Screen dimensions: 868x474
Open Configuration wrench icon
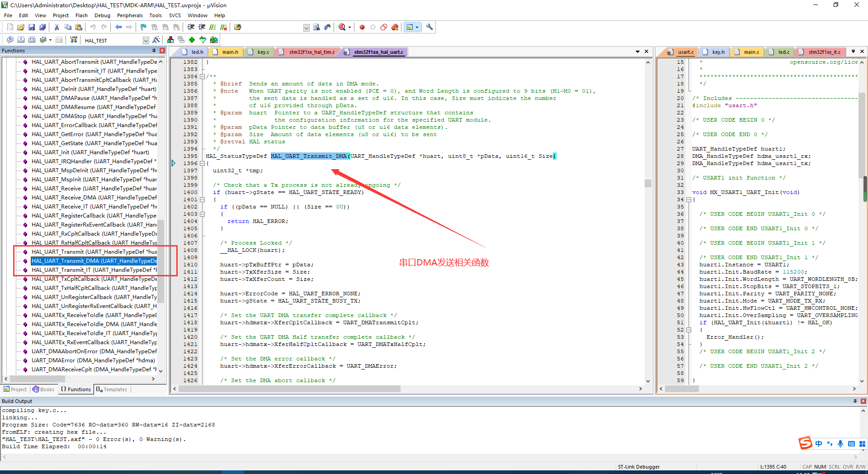(x=429, y=27)
